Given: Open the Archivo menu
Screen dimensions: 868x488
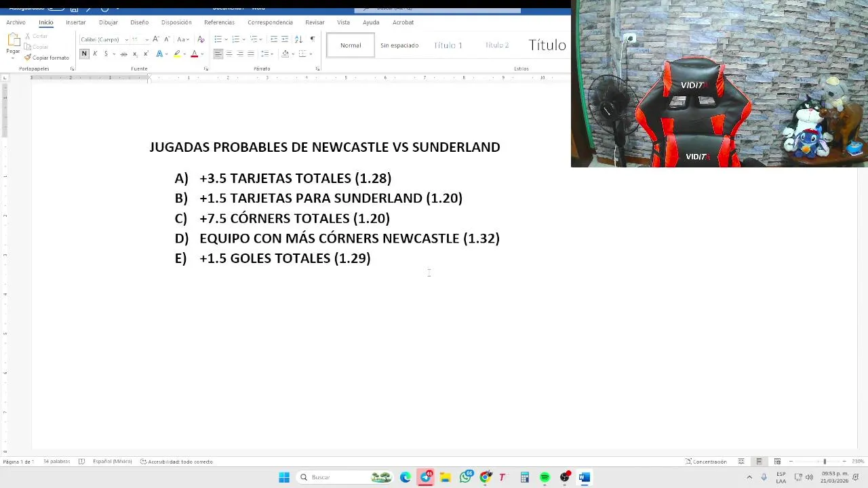Looking at the screenshot, I should coord(16,22).
